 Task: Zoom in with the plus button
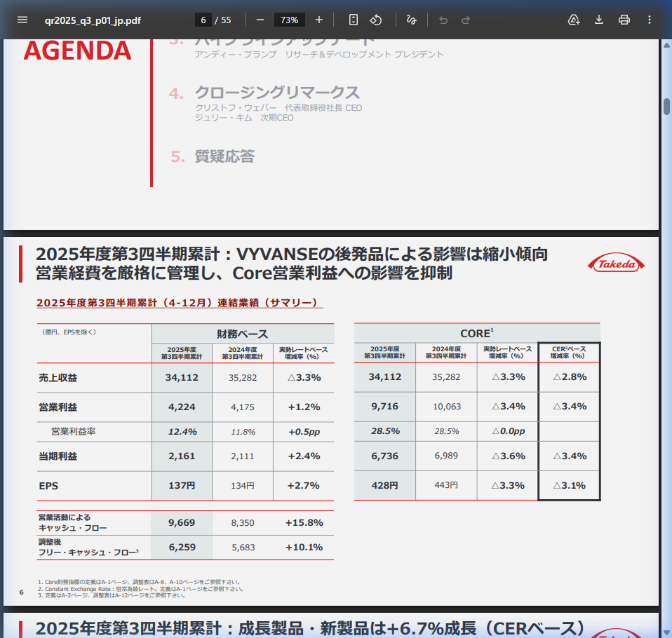pos(319,20)
